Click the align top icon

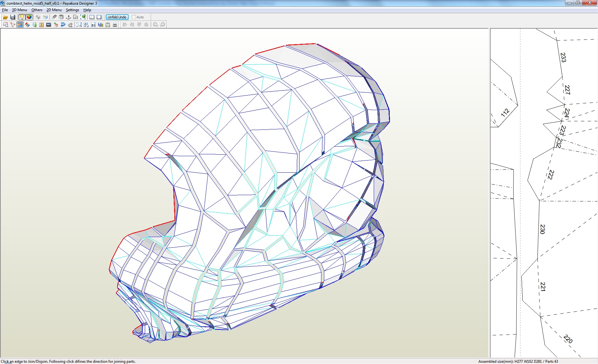pos(139,25)
